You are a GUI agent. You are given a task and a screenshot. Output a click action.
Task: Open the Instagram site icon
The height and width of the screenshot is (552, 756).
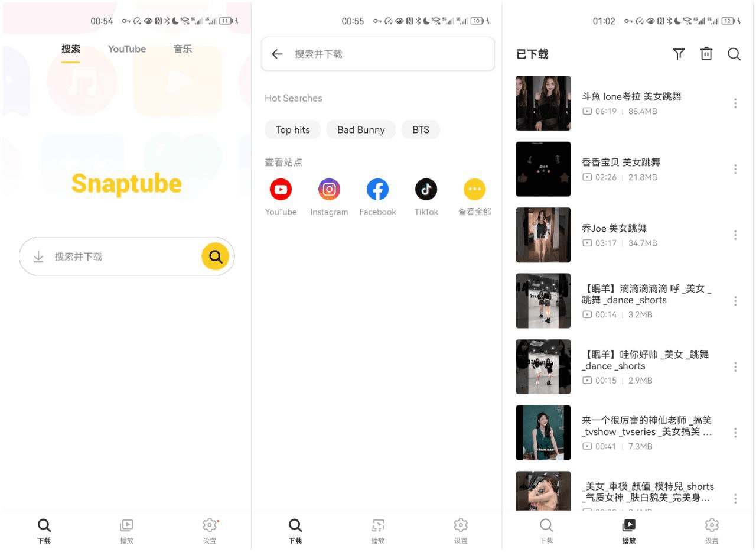pos(329,190)
